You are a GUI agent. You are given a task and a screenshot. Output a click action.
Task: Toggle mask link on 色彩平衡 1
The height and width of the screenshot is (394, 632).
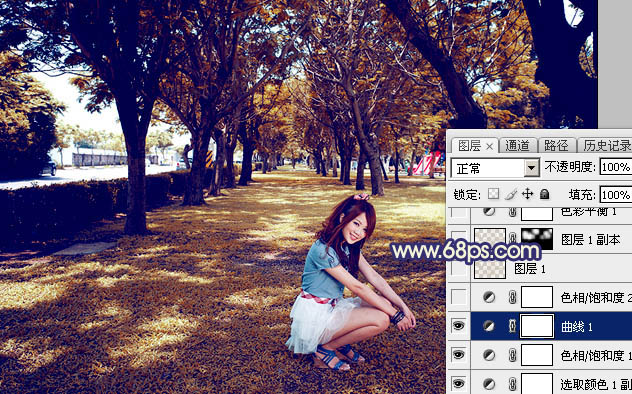pyautogui.click(x=512, y=212)
